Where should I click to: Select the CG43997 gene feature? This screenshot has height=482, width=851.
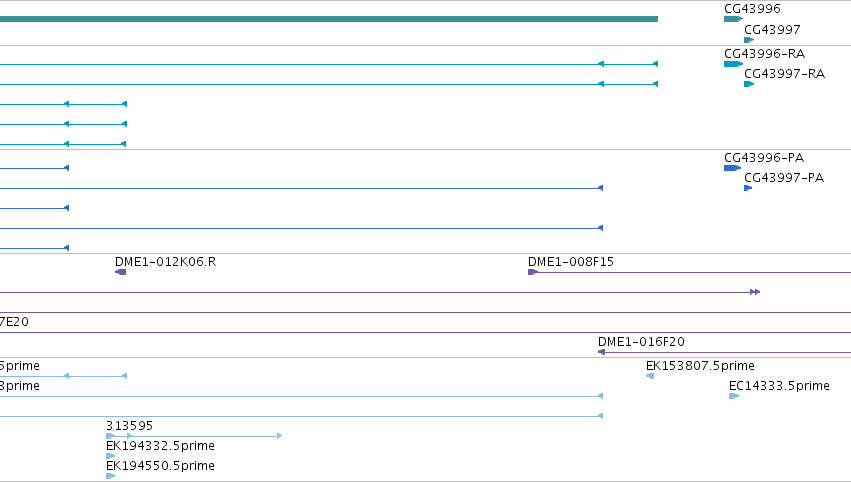tap(749, 40)
